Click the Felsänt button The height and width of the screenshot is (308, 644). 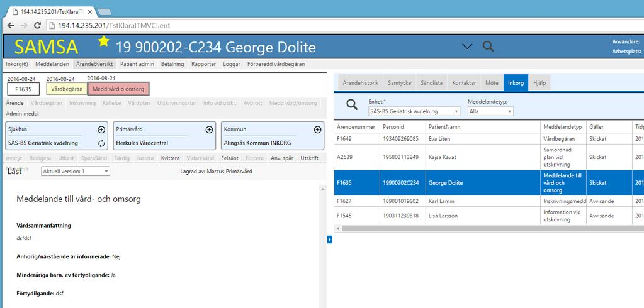pyautogui.click(x=230, y=158)
